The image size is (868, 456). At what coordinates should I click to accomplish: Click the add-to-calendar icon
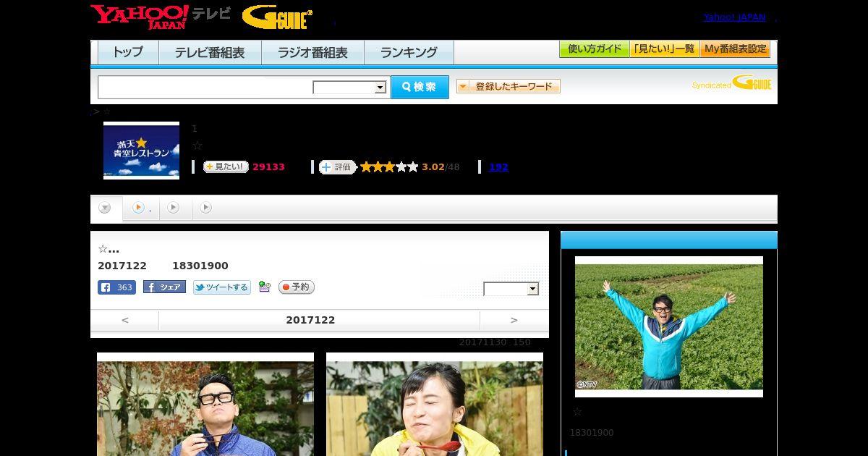tap(265, 287)
